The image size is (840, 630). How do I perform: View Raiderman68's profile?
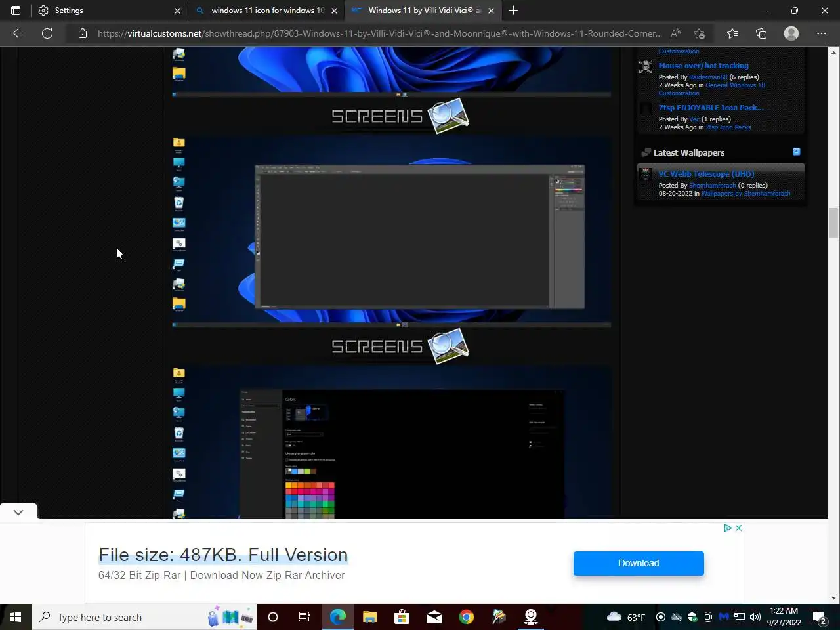[708, 77]
